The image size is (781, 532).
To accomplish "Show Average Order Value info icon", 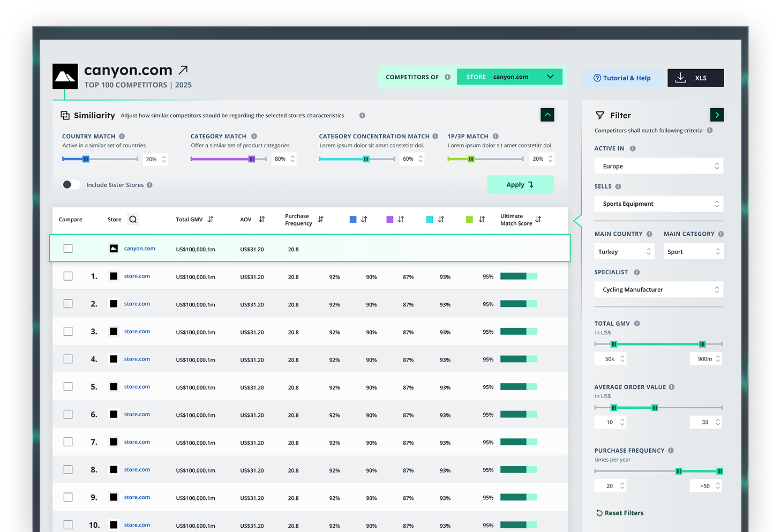I will (x=672, y=387).
